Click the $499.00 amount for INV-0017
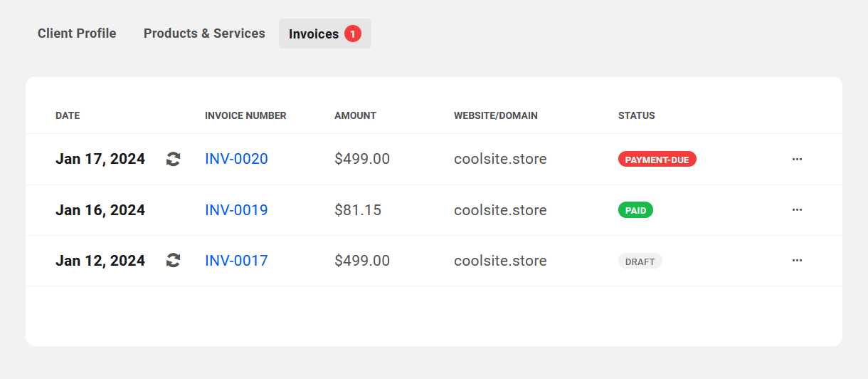Image resolution: width=868 pixels, height=379 pixels. pos(362,261)
